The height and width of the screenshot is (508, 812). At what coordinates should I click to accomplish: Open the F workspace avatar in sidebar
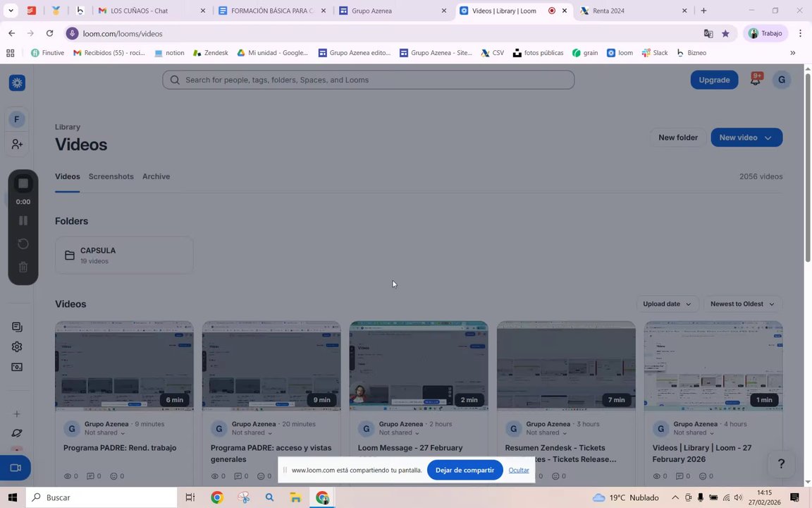coord(17,119)
